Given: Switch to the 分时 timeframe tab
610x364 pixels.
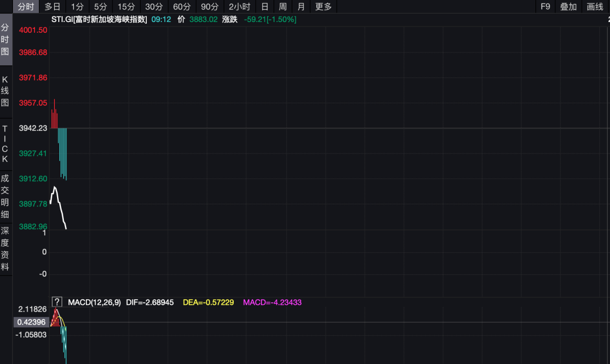Looking at the screenshot, I should click(25, 7).
